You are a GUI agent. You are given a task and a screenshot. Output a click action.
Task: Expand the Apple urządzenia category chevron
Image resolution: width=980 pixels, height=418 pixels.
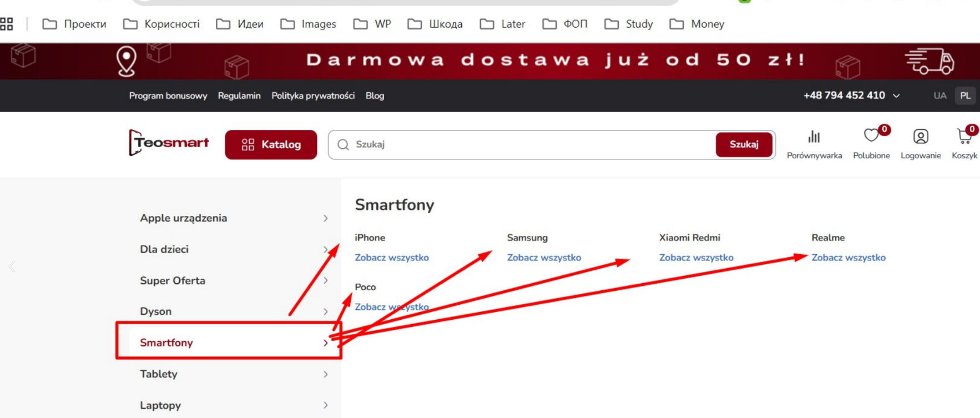[326, 218]
